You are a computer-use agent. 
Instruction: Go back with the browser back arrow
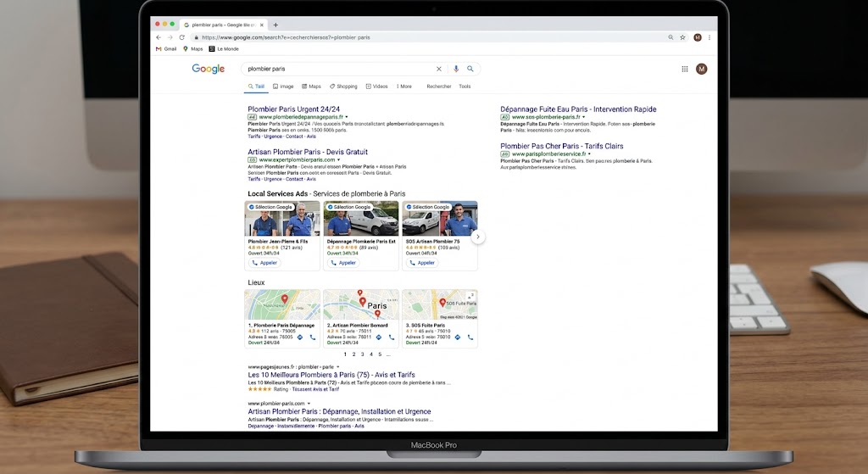coord(159,37)
